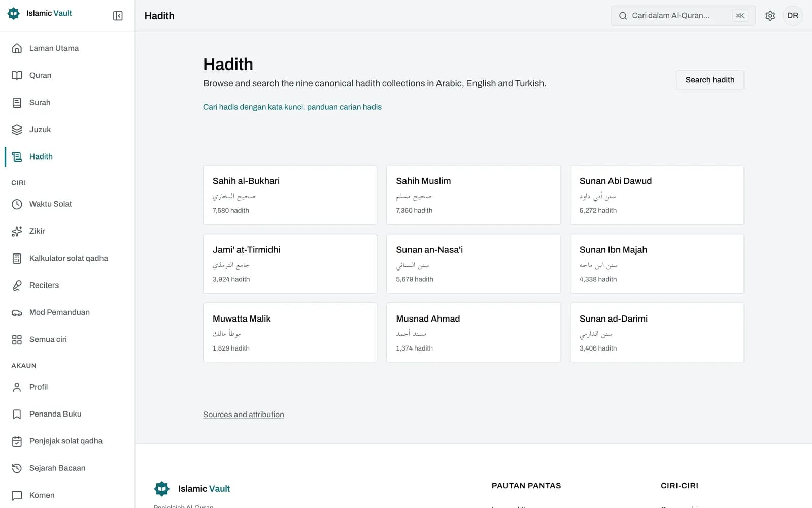Open the Musnad Ahmad collection card
This screenshot has width=812, height=508.
(x=473, y=332)
